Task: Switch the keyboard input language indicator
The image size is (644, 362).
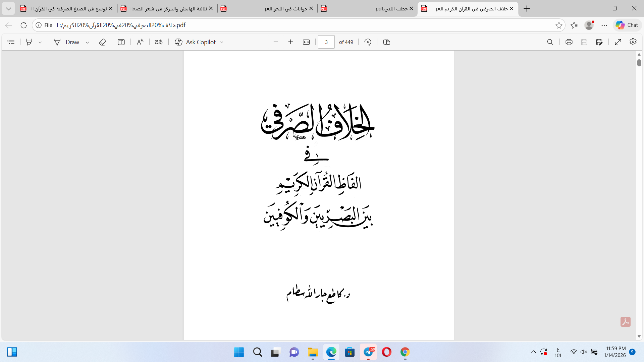Action: click(558, 352)
